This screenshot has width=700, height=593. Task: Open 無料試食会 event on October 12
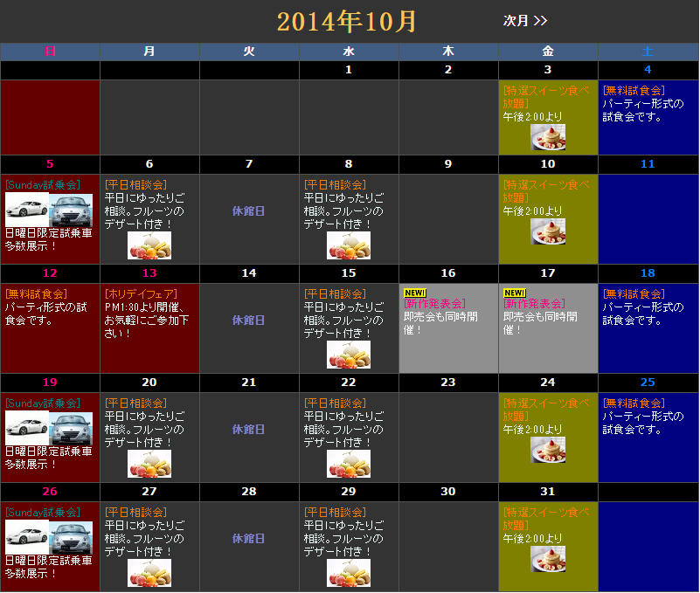36,294
